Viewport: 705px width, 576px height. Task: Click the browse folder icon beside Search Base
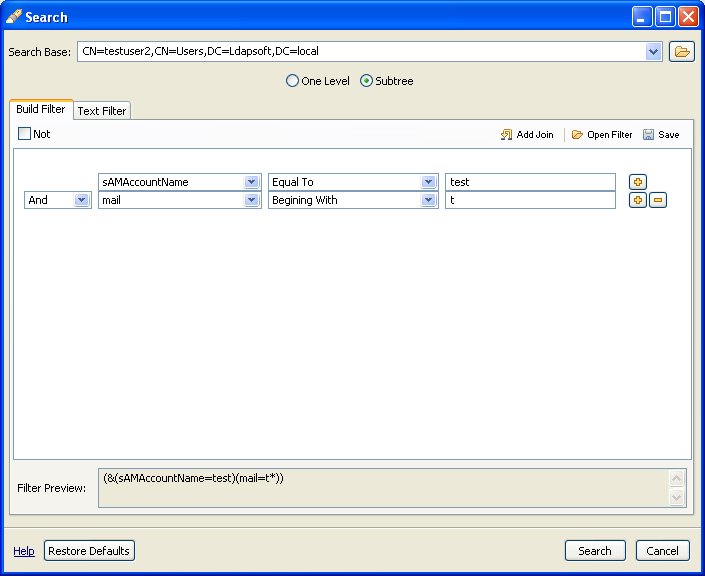tap(681, 52)
